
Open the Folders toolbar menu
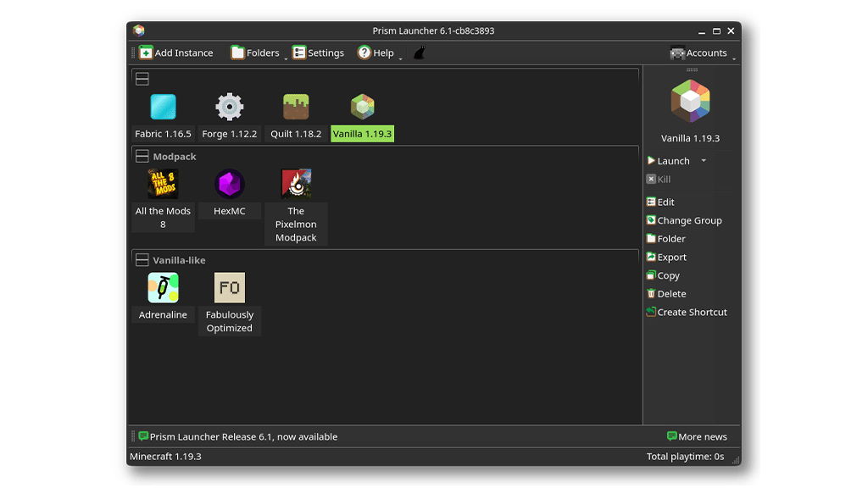pos(256,53)
